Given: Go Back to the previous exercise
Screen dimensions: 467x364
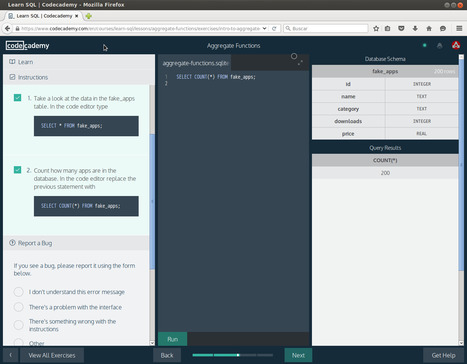Looking at the screenshot, I should [x=167, y=355].
